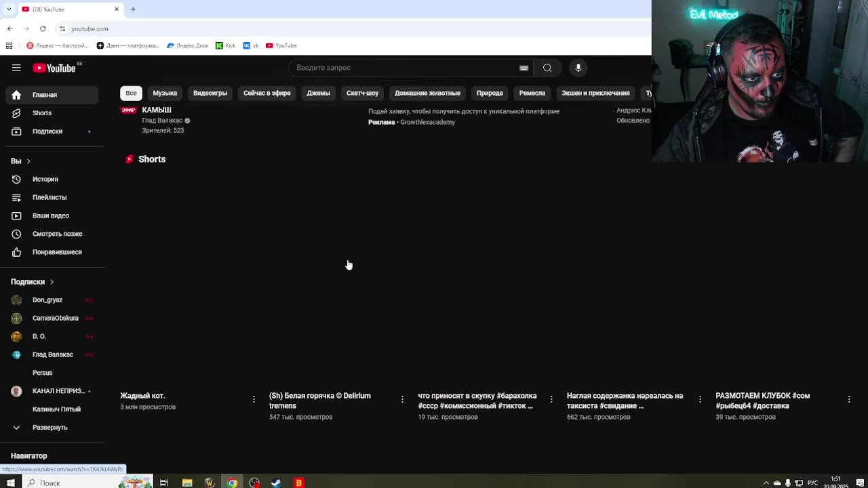Select the Сейчас в эфире chip
The height and width of the screenshot is (488, 868).
pos(267,93)
